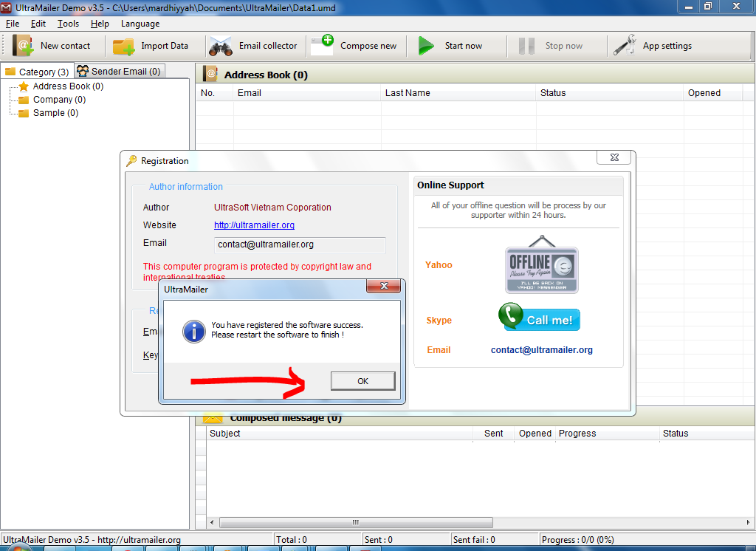Click the Category tab folder icon
Image resolution: width=756 pixels, height=551 pixels.
click(10, 72)
